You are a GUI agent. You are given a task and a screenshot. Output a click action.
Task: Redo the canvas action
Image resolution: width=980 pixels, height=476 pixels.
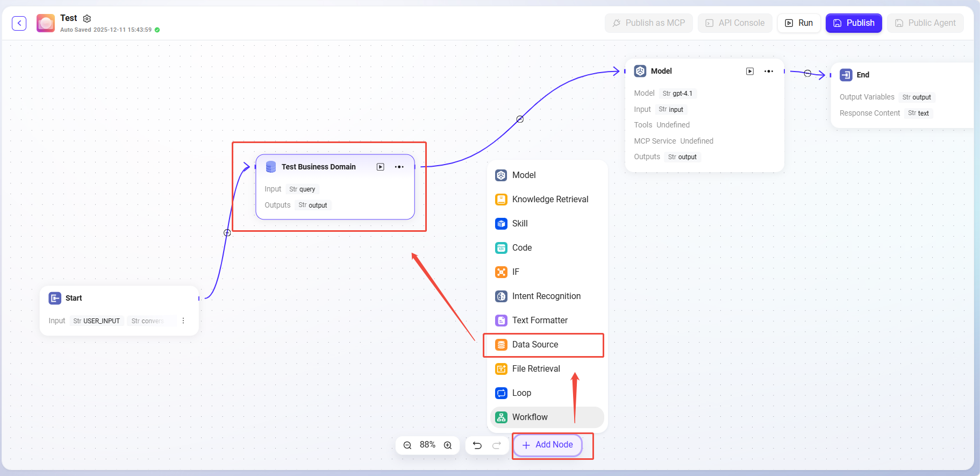[497, 445]
